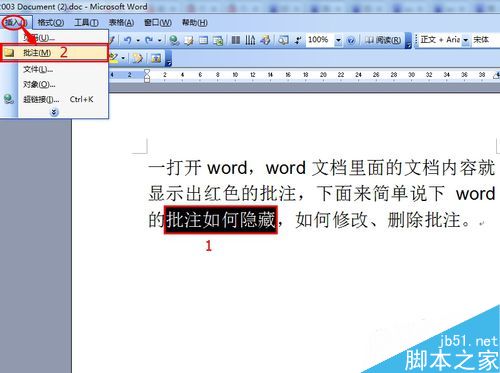
Task: Open the Undo history dropdown arrow
Action: point(138,41)
